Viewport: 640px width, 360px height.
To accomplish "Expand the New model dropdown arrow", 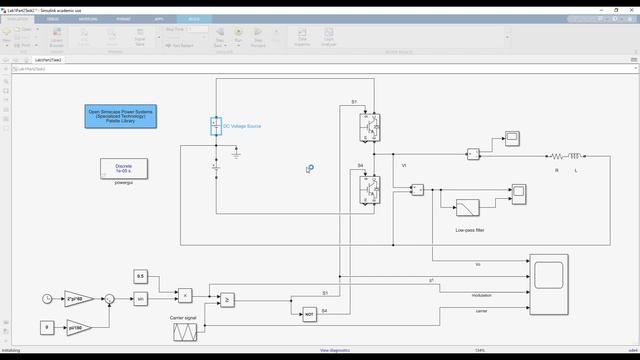I will (7, 45).
